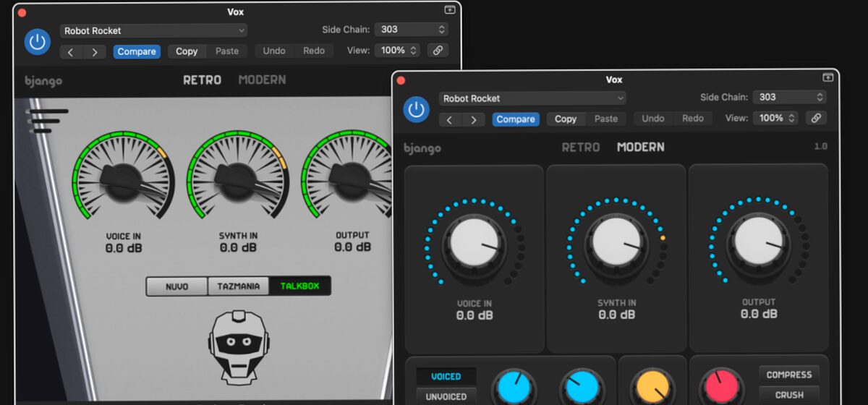Click link icon in back window
868x405 pixels.
tap(437, 51)
